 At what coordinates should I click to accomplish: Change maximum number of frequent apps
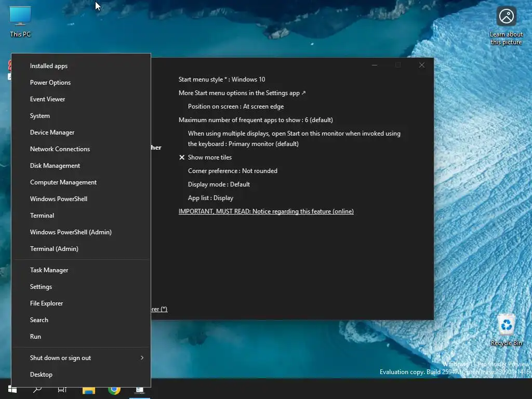coord(256,120)
